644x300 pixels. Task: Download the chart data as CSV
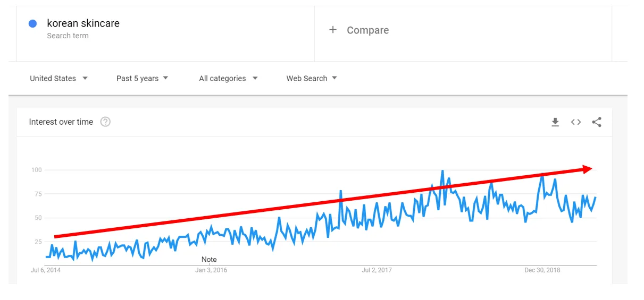click(x=555, y=122)
